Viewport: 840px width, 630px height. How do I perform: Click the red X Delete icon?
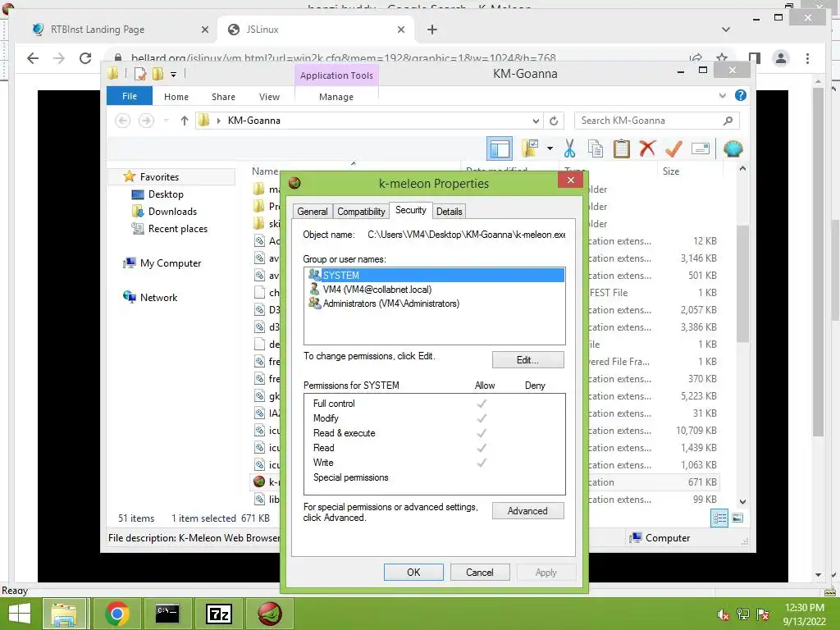click(648, 148)
